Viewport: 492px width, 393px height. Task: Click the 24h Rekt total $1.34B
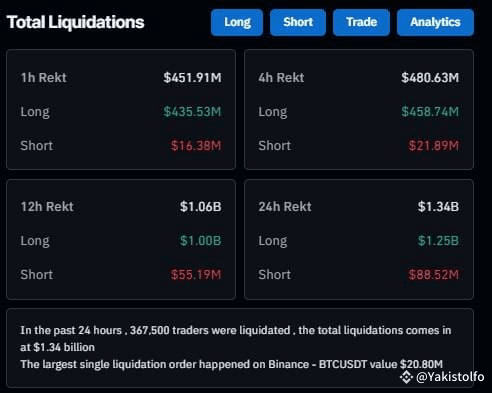click(x=438, y=207)
